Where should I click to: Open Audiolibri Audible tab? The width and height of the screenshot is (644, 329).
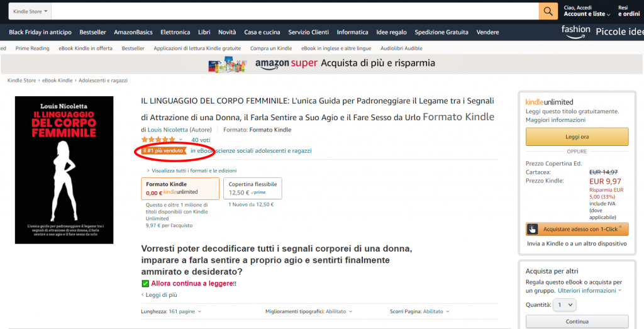(x=401, y=48)
